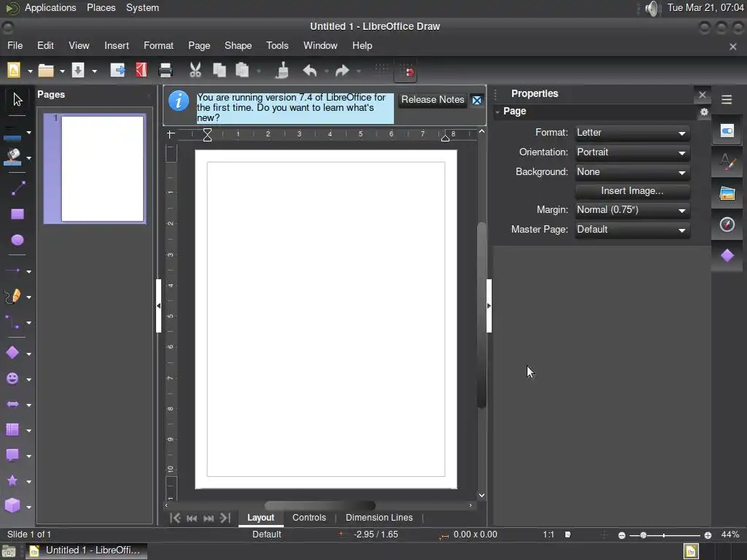The width and height of the screenshot is (747, 560).
Task: Select the Stars and Banners tool
Action: coord(12,481)
